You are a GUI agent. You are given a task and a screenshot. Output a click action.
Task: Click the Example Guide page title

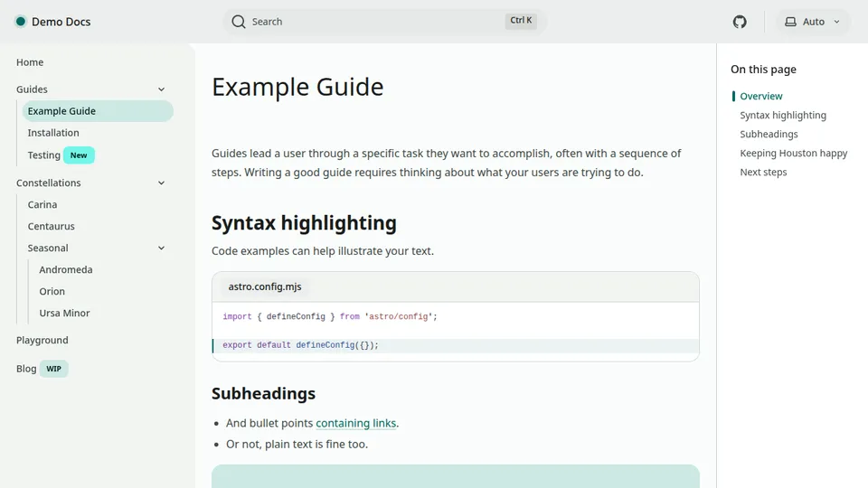(297, 87)
